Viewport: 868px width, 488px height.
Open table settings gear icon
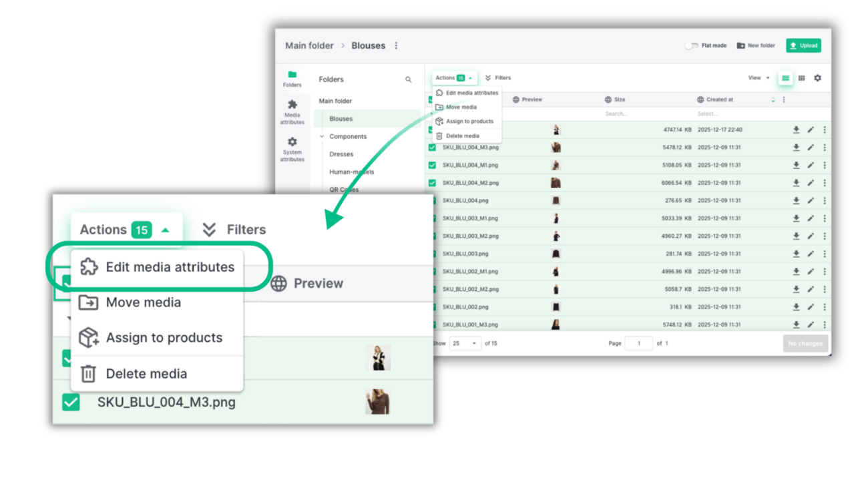(x=817, y=78)
